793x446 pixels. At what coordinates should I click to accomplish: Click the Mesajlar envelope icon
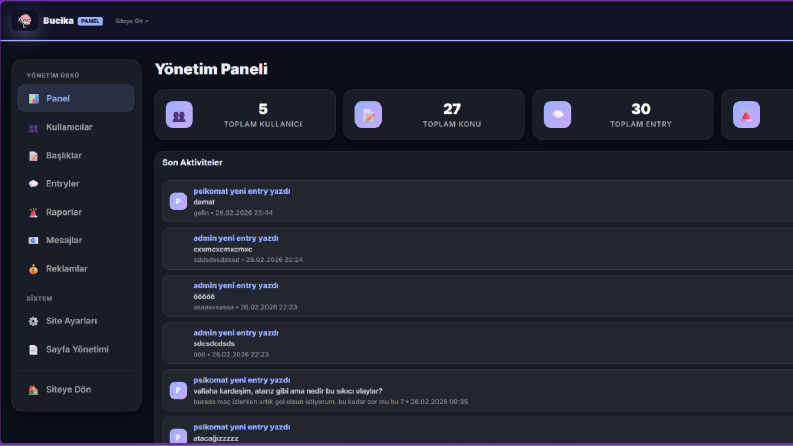33,240
